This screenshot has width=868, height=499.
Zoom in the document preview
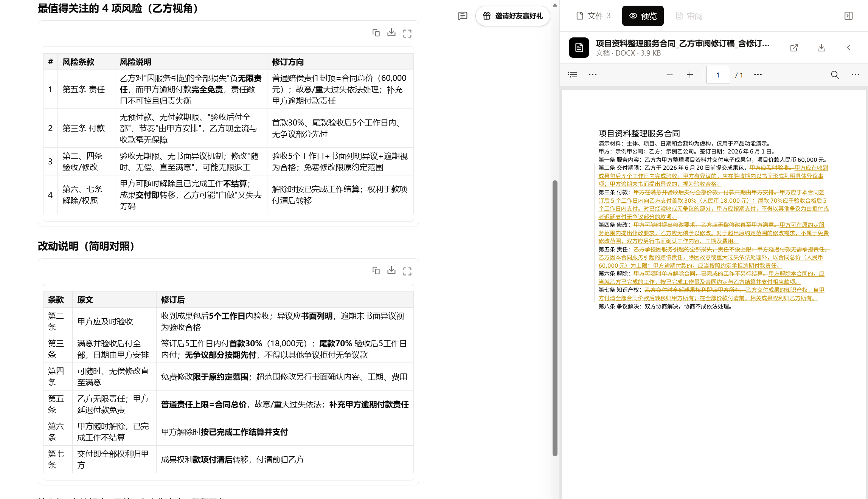(690, 75)
